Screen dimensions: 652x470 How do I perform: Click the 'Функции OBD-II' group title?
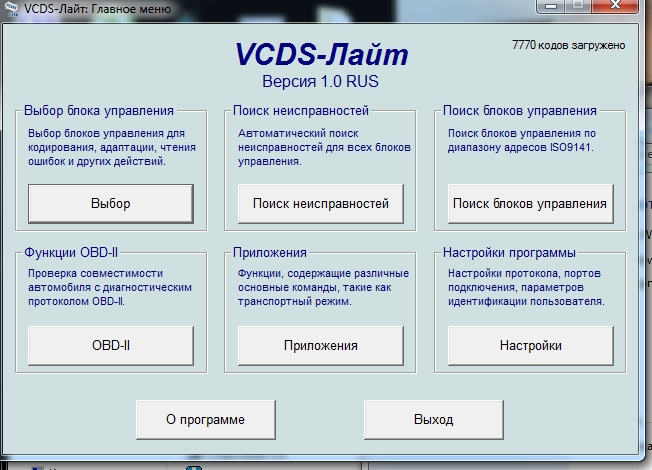coord(71,252)
